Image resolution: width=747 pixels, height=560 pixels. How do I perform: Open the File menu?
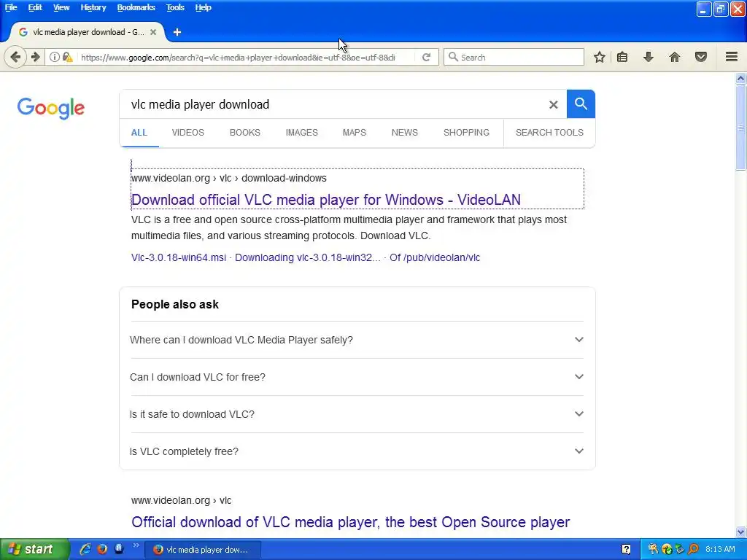point(11,7)
